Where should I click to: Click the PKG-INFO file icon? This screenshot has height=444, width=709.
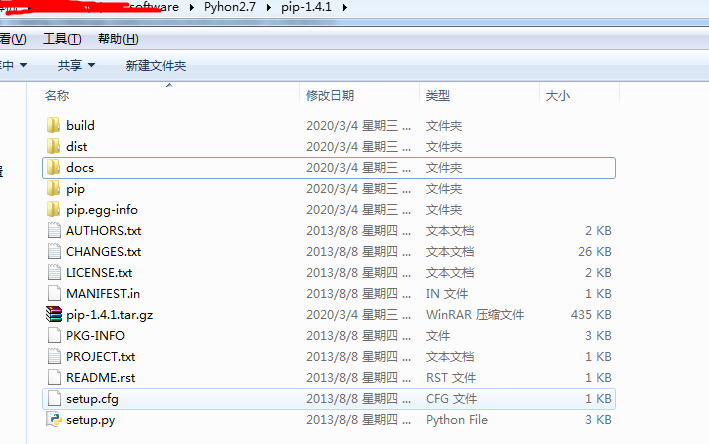[x=54, y=336]
